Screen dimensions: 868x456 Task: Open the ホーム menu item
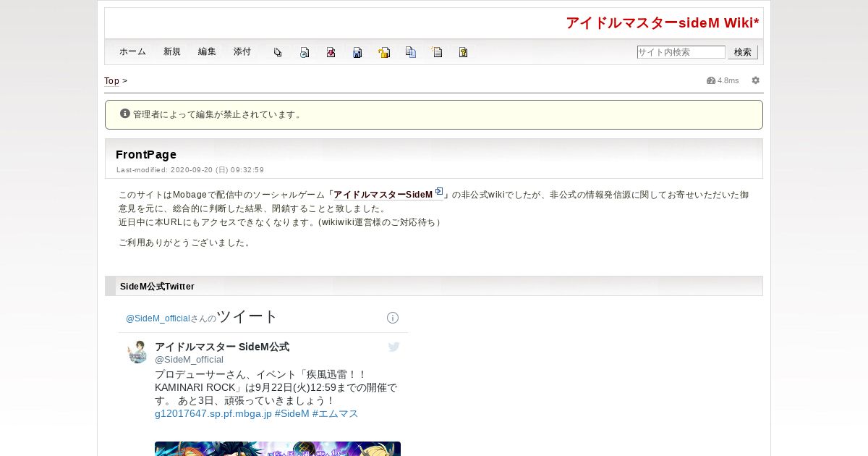(x=132, y=52)
